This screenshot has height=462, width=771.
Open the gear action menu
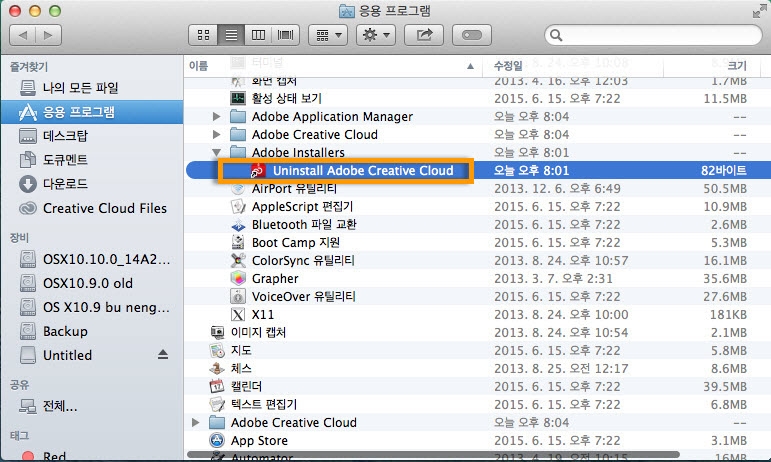pos(376,35)
